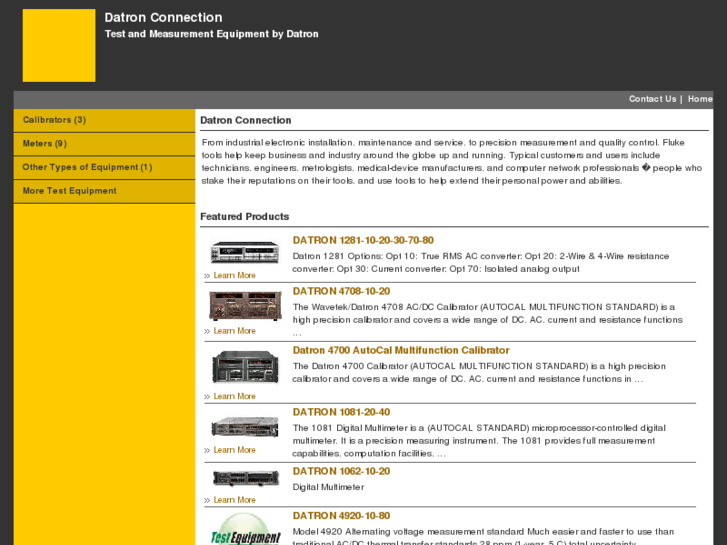Click Learn More under DATRON 1281 image
727x545 pixels.
234,276
